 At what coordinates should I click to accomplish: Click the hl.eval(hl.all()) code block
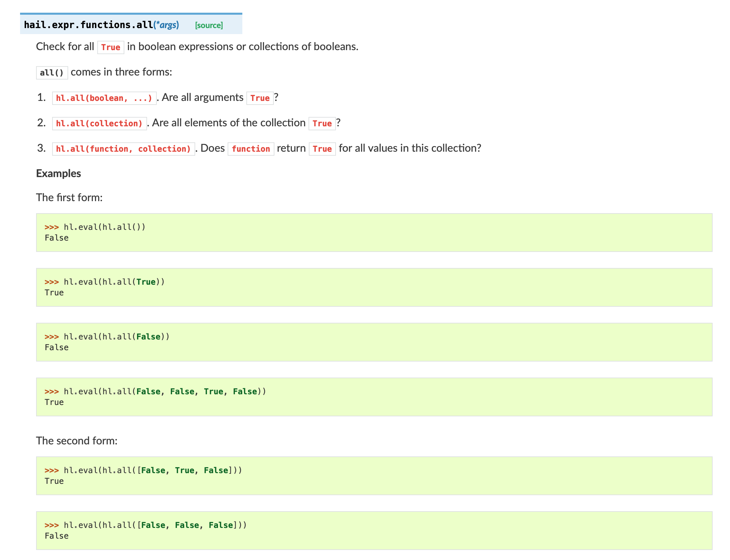click(x=374, y=233)
